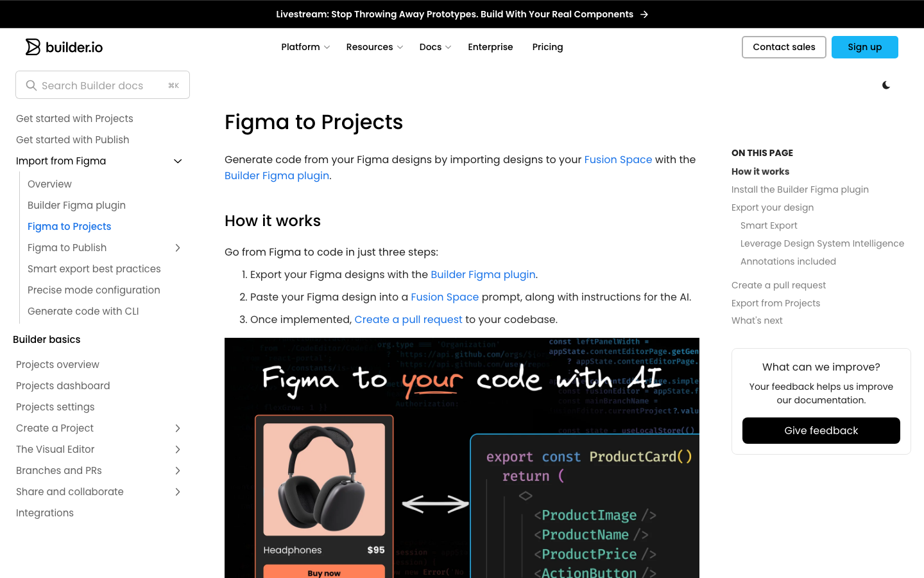Viewport: 924px width, 578px height.
Task: Expand The Visual Editor section
Action: 178,450
